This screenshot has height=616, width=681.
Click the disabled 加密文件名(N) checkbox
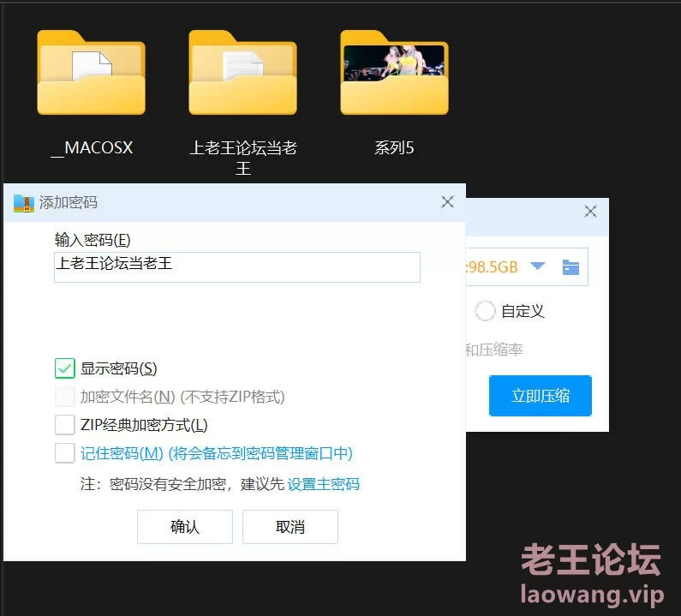tap(65, 396)
